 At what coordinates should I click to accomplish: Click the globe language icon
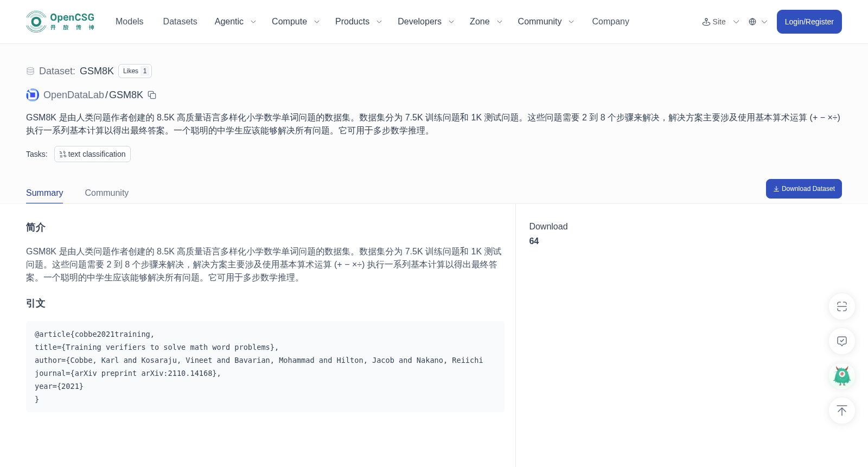752,22
